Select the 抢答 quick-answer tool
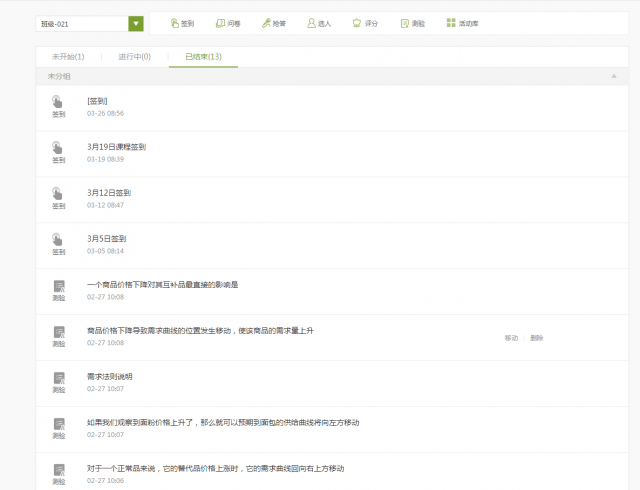Image resolution: width=640 pixels, height=490 pixels. 272,23
